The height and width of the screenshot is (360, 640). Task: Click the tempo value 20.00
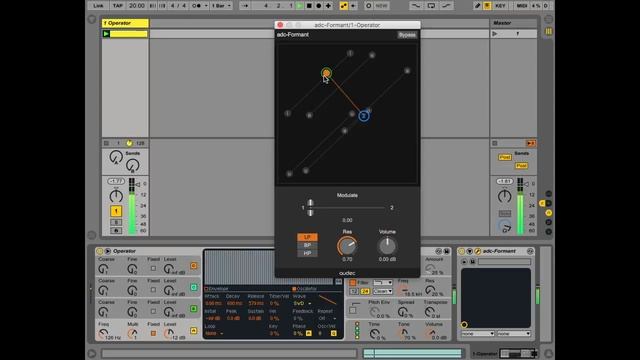point(137,6)
